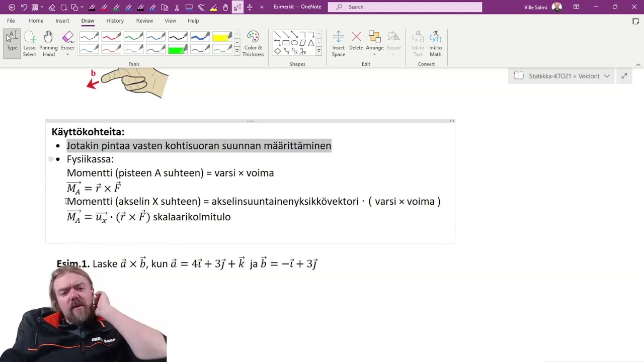Click the highlighted line 'Jotakin pintaa vasten kohtisuoran suunnan määrittäminen'
Screen dimensions: 644x362
[x=199, y=146]
